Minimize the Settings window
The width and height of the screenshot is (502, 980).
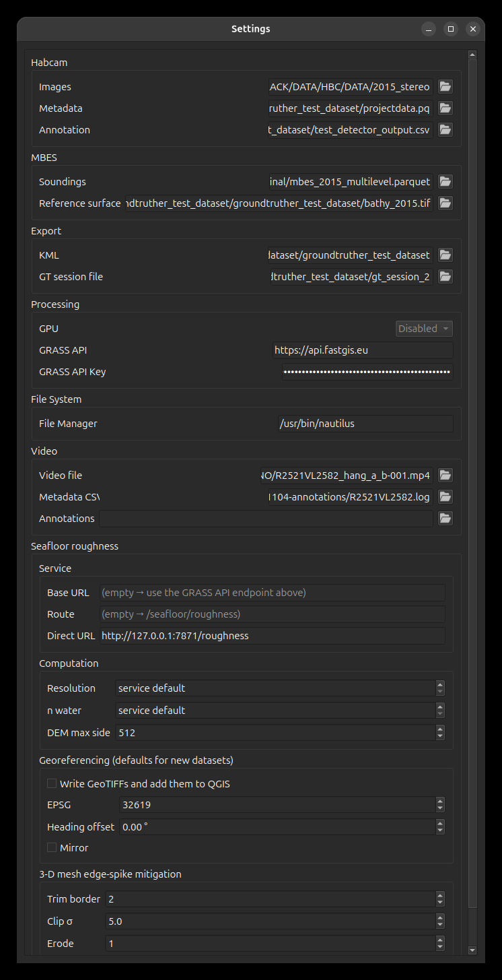click(x=429, y=29)
